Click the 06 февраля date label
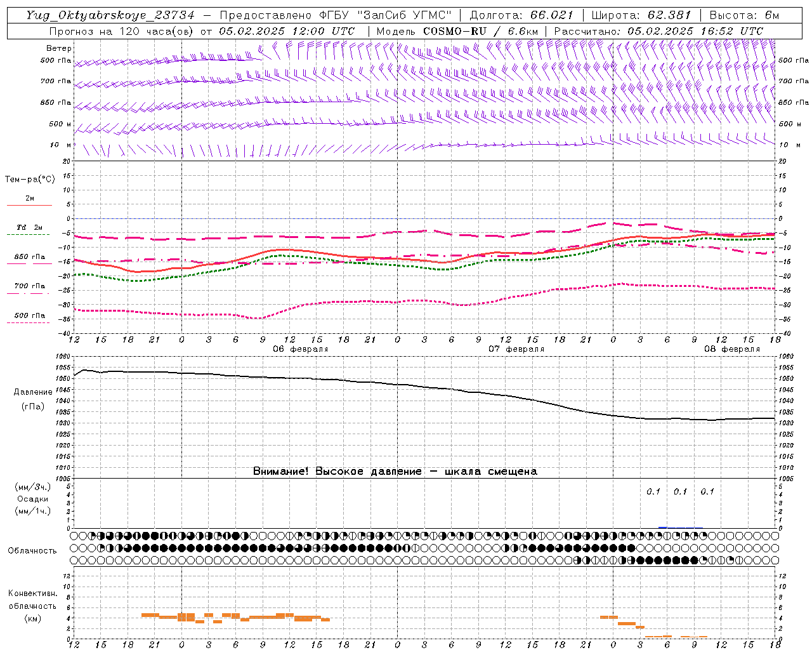This screenshot has height=650, width=812. [301, 349]
